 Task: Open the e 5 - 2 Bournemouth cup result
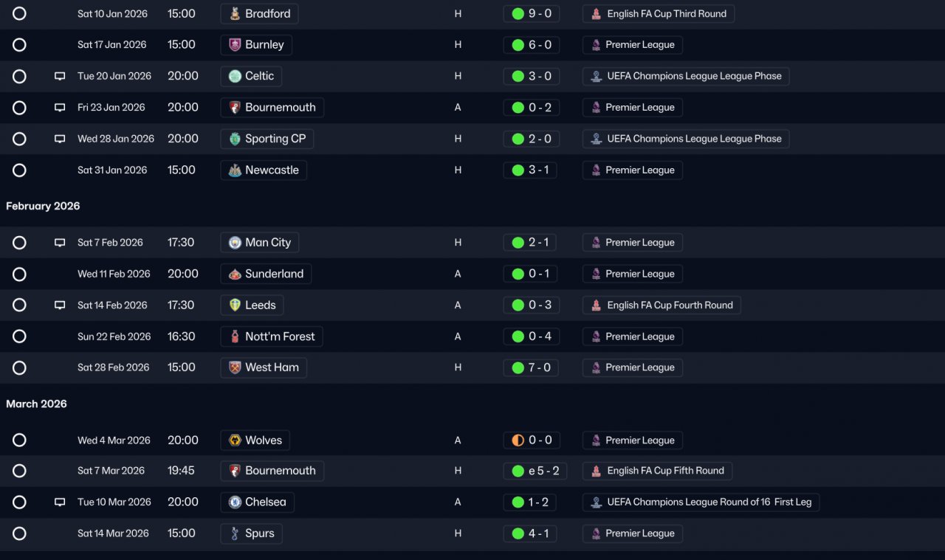click(535, 471)
